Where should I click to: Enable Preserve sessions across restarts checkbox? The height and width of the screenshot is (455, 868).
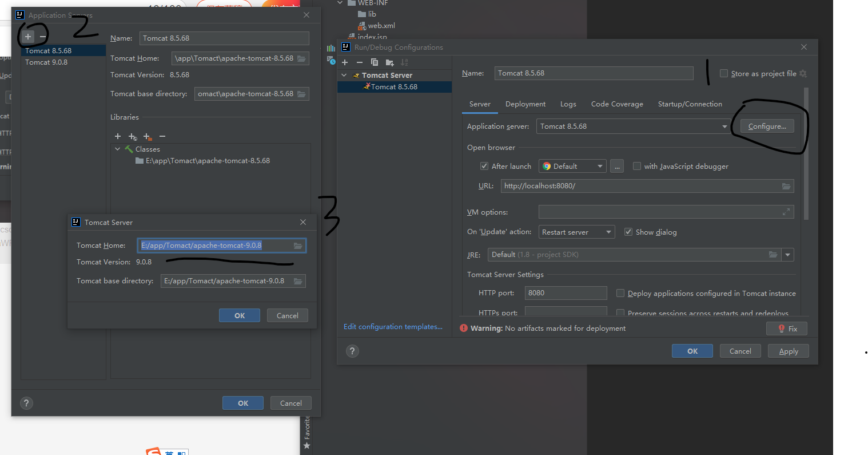(620, 312)
